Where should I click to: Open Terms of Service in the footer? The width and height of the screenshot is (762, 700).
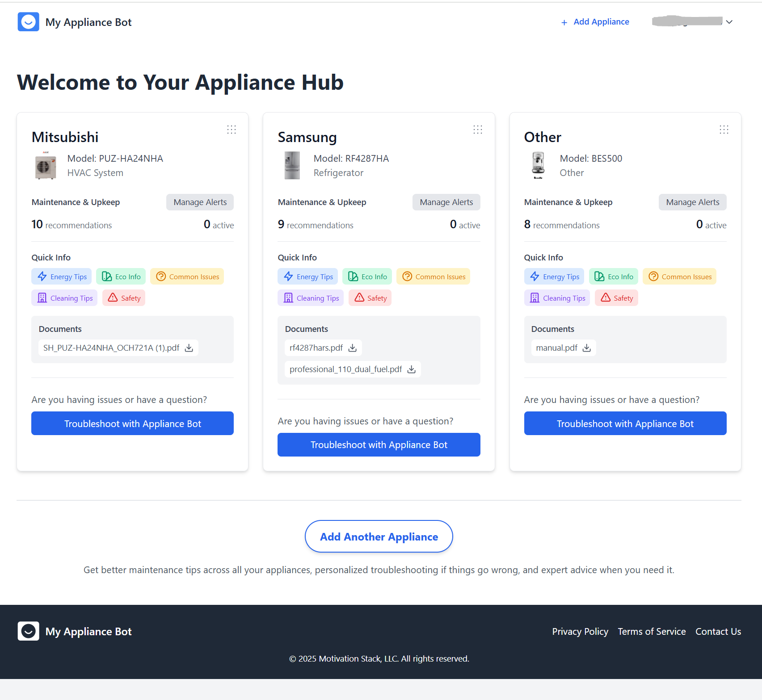pyautogui.click(x=652, y=631)
